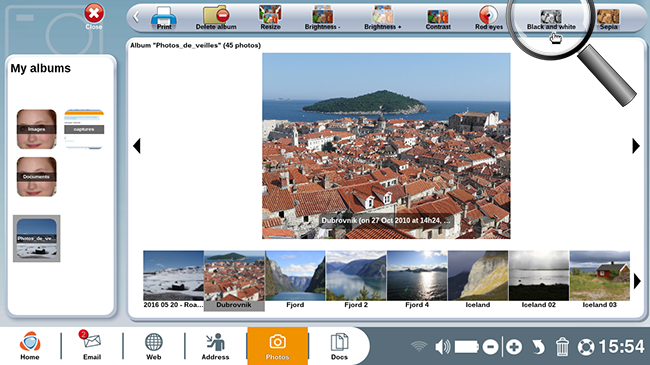Click the zoom in plus button
The width and height of the screenshot is (650, 365).
click(514, 347)
